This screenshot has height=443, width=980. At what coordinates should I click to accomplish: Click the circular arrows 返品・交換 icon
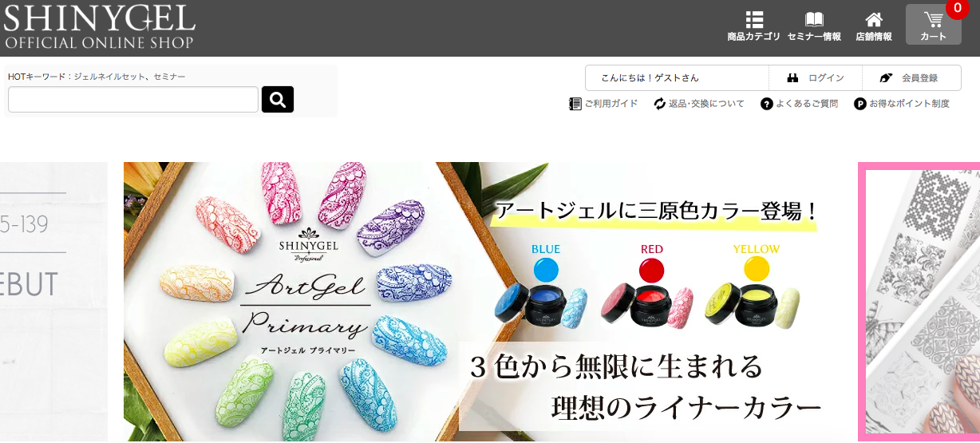pos(660,104)
